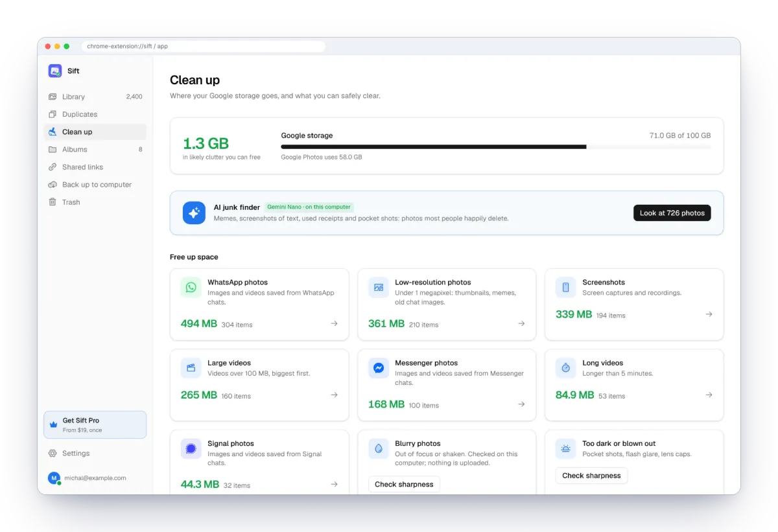Click the Look at 726 photos button

pyautogui.click(x=672, y=213)
